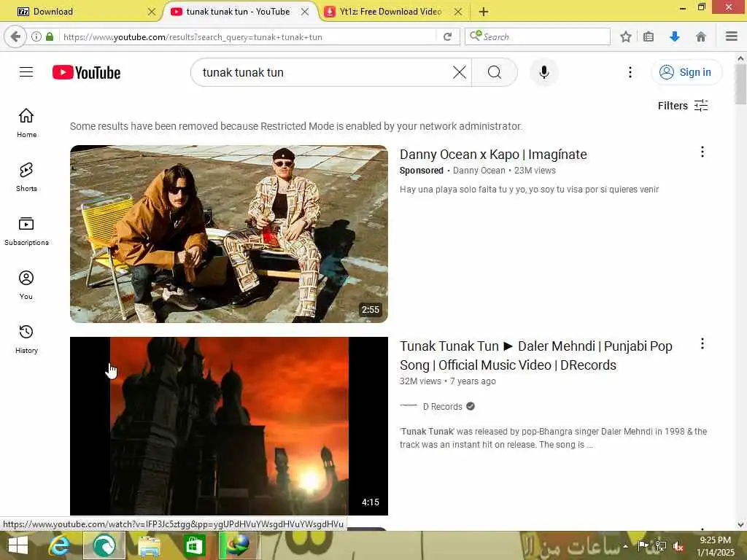Open the YouTube hamburger guide menu
Screen dimensions: 747x560
[x=26, y=72]
